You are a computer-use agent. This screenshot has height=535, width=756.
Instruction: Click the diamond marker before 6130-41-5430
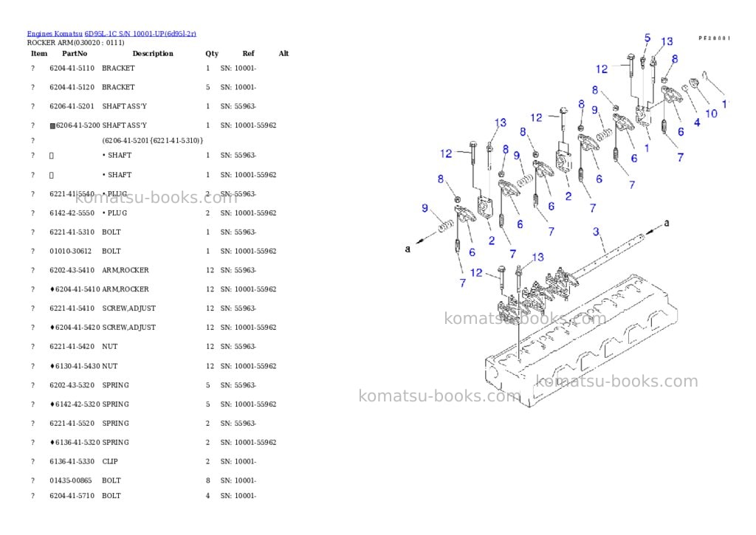click(52, 366)
